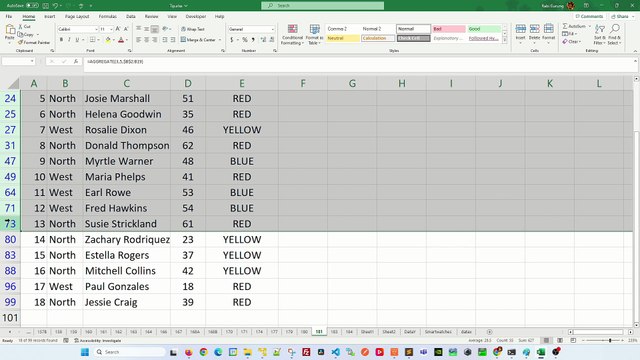Image resolution: width=640 pixels, height=360 pixels.
Task: Click the Paste icon
Action: 10,30
